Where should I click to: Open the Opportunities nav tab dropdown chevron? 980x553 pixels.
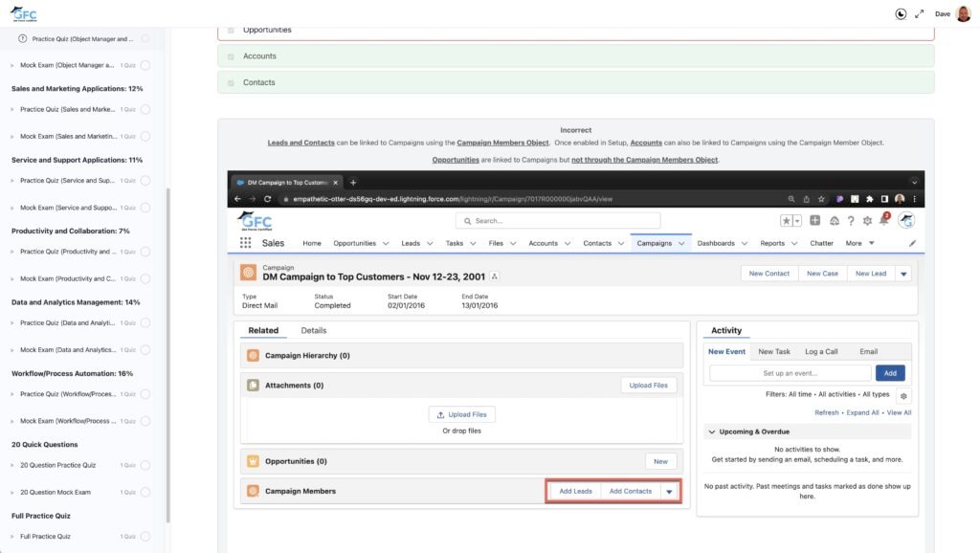click(x=386, y=244)
